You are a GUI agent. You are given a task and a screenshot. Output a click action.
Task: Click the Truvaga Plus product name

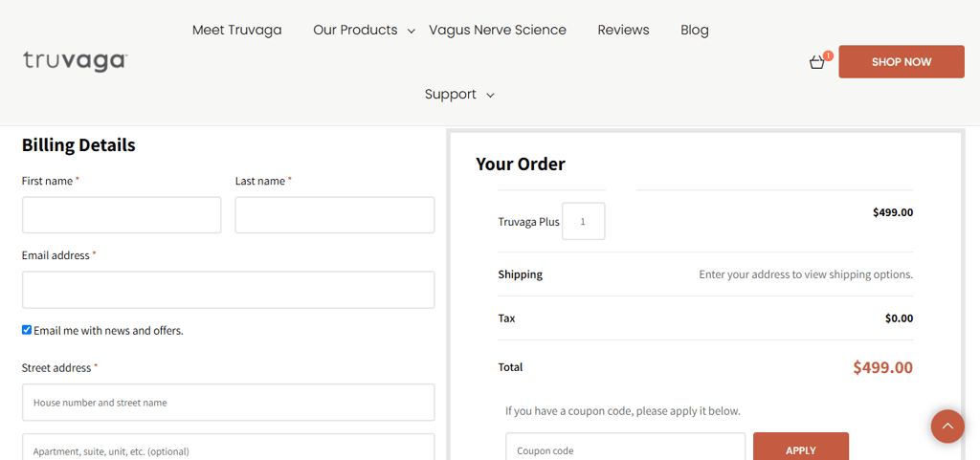coord(528,222)
